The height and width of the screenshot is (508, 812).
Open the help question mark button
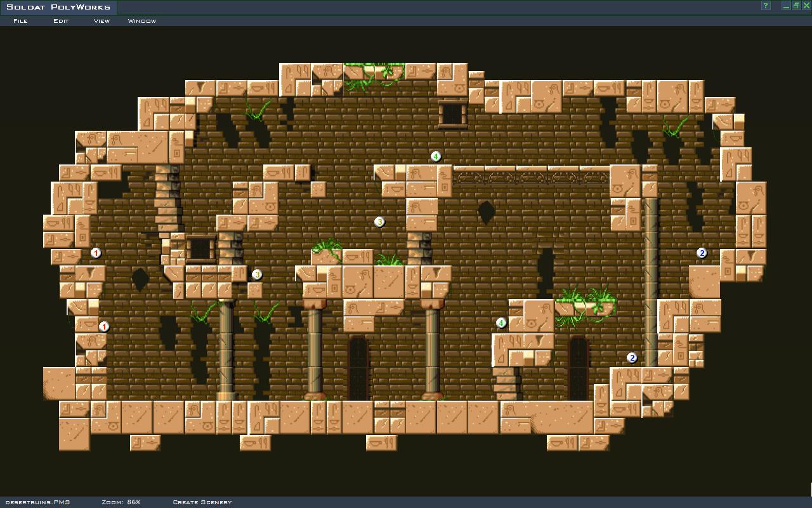pyautogui.click(x=766, y=6)
